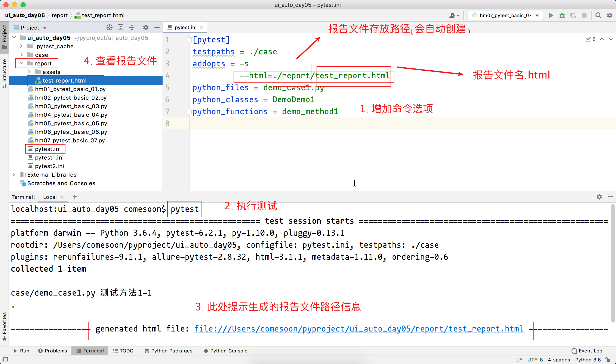Open Search Everywhere magnifier icon

pyautogui.click(x=598, y=15)
